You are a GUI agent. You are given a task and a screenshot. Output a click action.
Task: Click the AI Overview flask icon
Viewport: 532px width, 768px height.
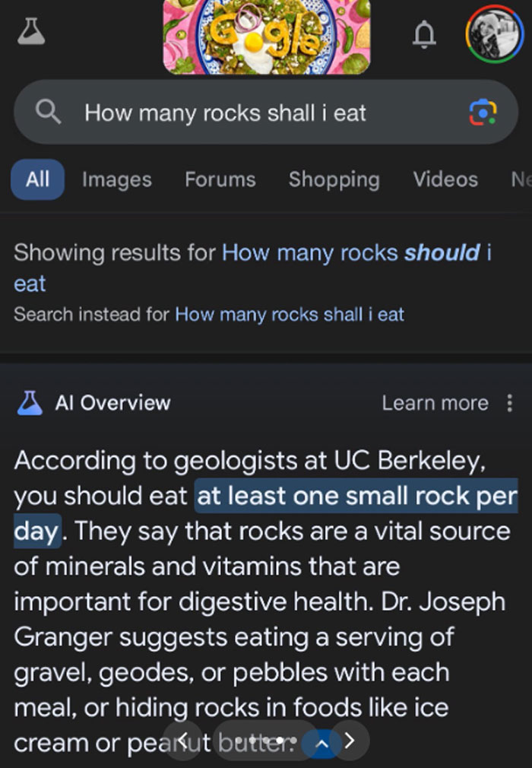(x=30, y=403)
